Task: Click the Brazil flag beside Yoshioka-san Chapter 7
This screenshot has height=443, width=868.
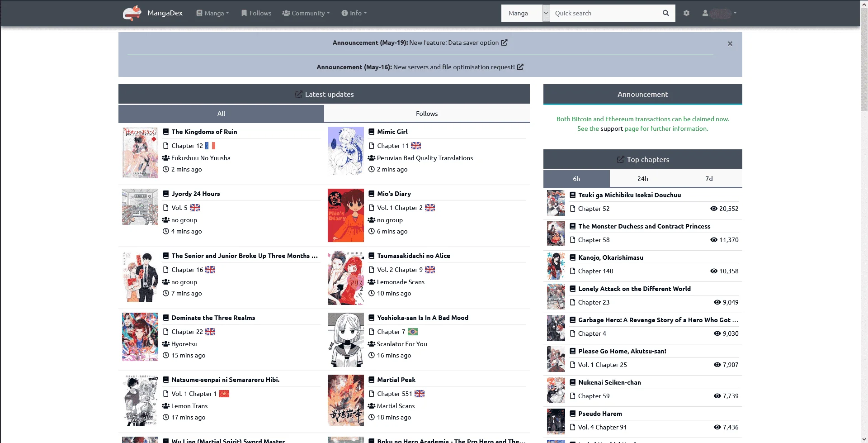Action: coord(413,332)
